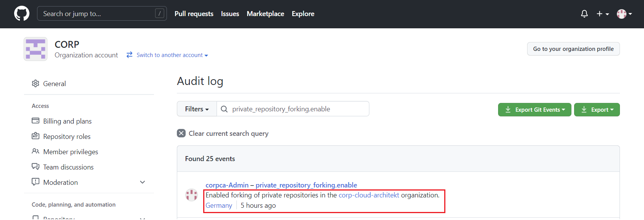Click the Repository roles badge icon
This screenshot has width=644, height=220.
coord(36,136)
